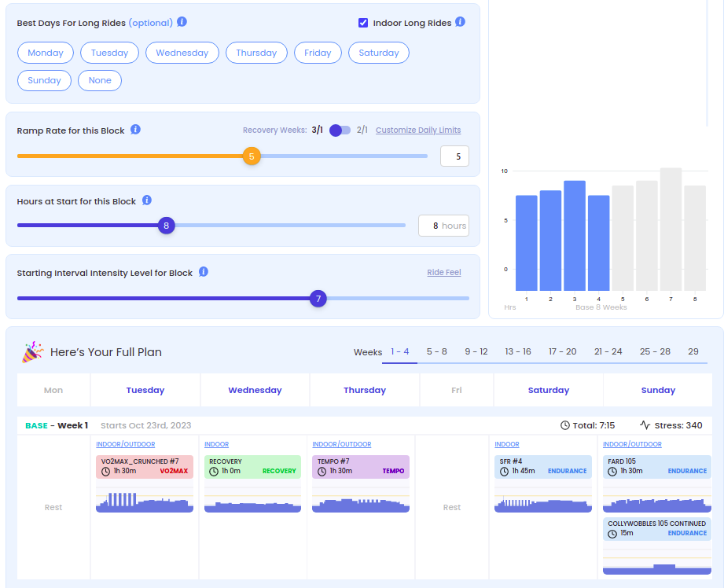The width and height of the screenshot is (724, 588).
Task: Select Tuesday as a long ride day
Action: tap(109, 53)
